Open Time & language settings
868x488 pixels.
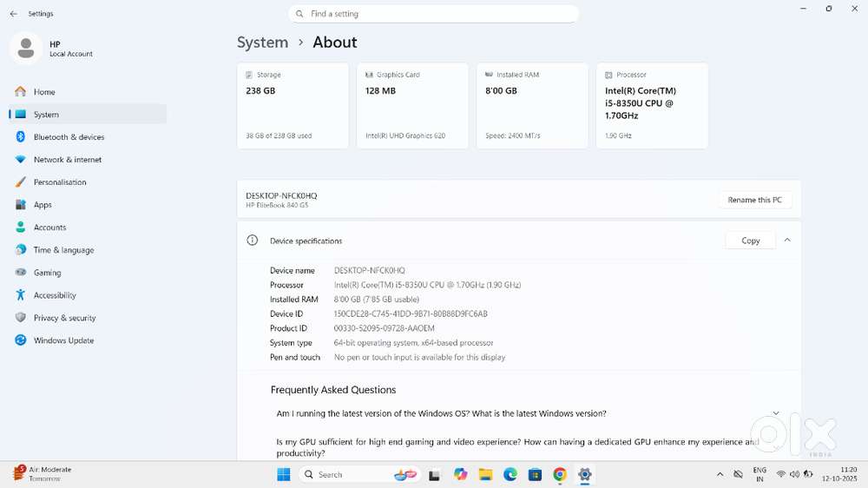(63, 250)
